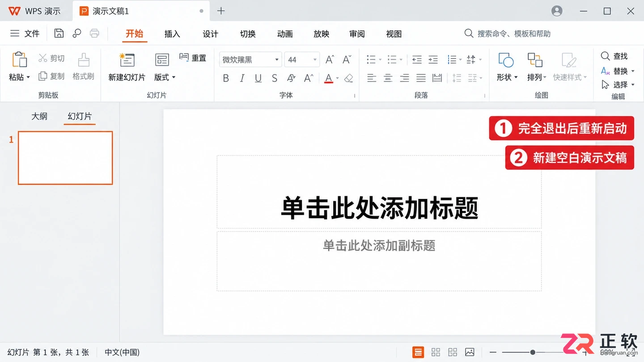Image resolution: width=644 pixels, height=362 pixels.
Task: Click the 选择 select button
Action: (x=618, y=84)
